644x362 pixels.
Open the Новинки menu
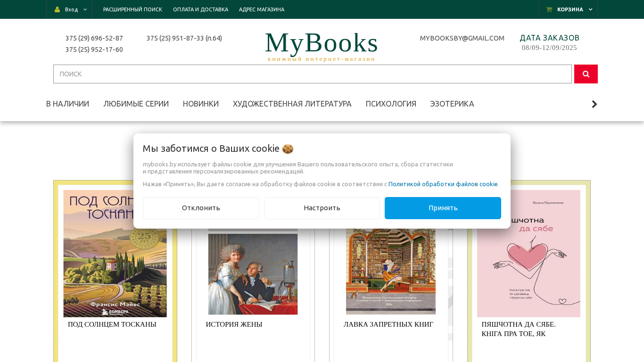pyautogui.click(x=201, y=104)
